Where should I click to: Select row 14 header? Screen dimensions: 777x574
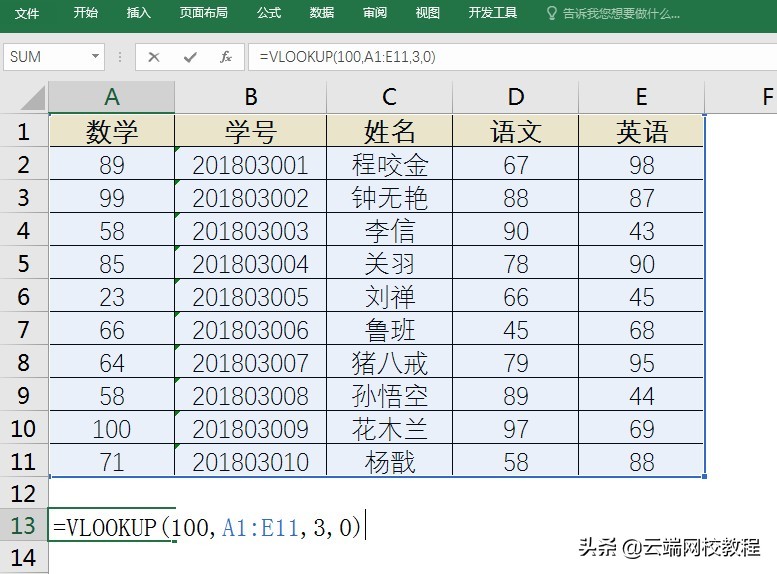[24, 558]
